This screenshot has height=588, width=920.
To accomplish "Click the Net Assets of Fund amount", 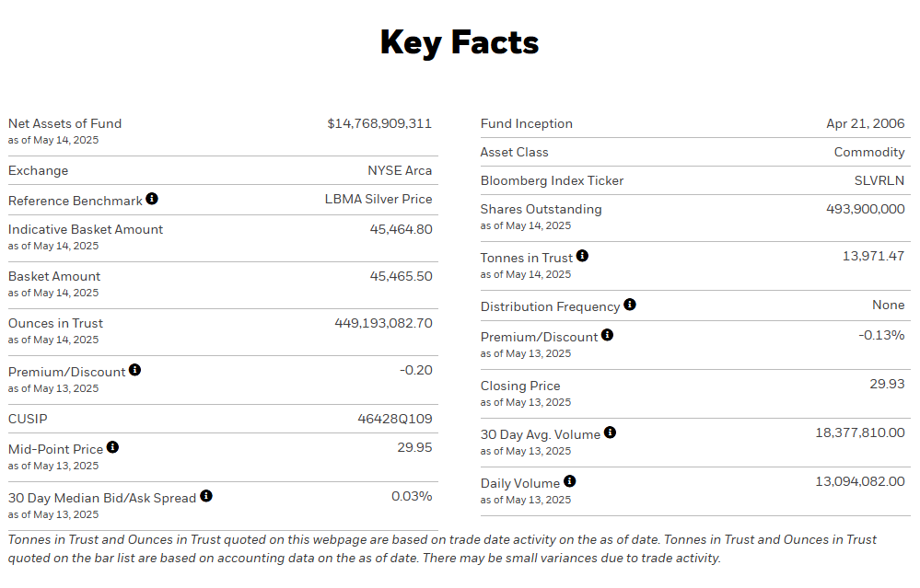I will coord(379,123).
